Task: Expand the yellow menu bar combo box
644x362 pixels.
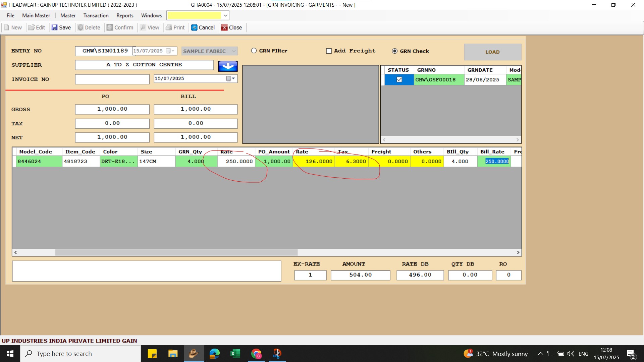Action: click(225, 15)
